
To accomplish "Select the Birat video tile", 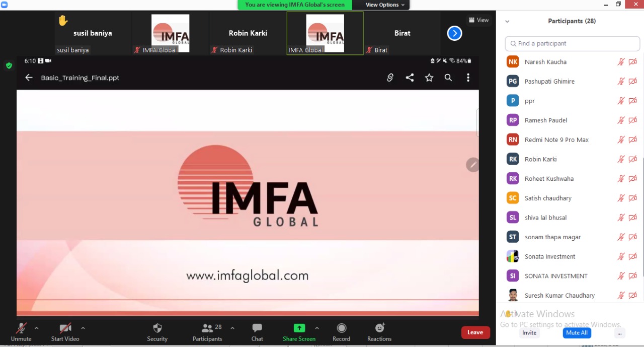I will 402,33.
